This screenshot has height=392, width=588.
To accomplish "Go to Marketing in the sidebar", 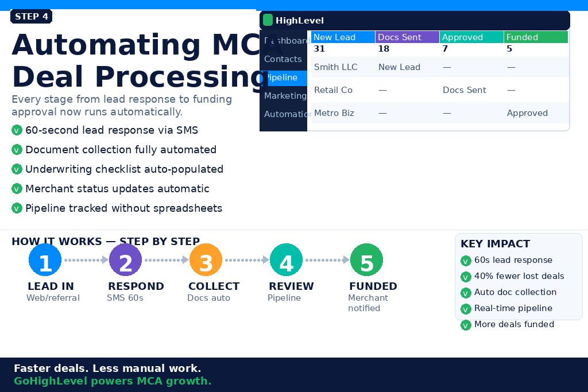I will coord(285,96).
